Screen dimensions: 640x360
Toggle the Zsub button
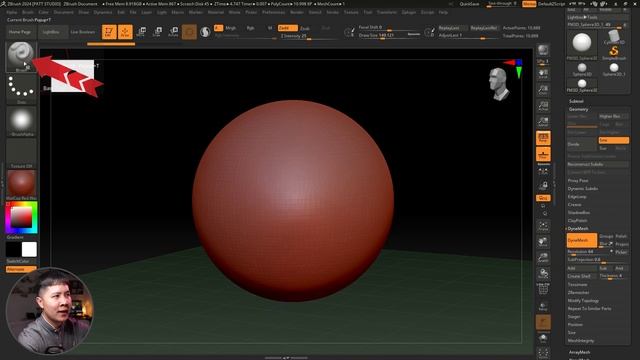click(x=305, y=28)
